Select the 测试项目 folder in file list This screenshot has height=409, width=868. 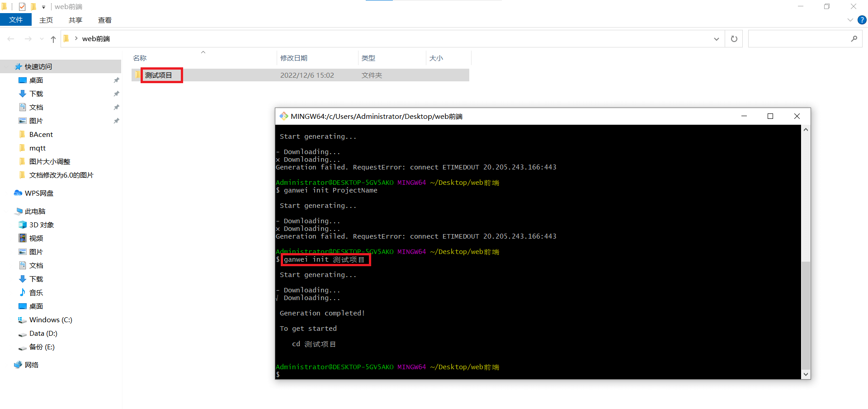[x=158, y=75]
